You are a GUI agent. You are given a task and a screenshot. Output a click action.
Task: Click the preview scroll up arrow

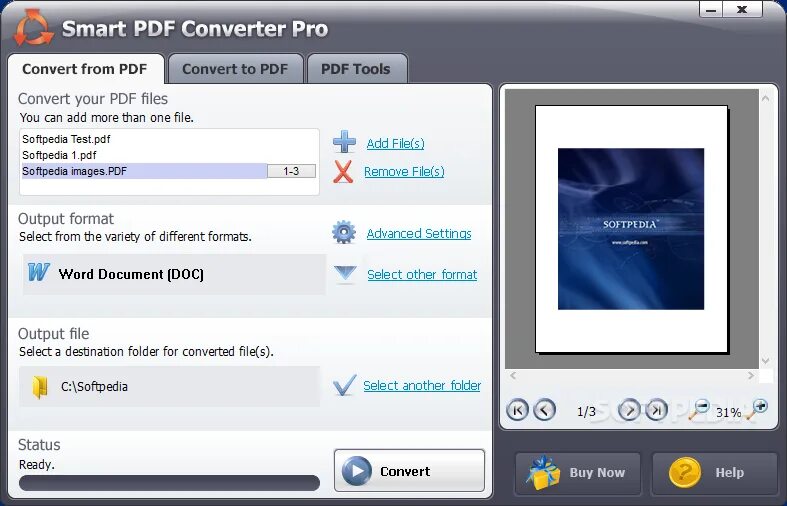(x=765, y=98)
